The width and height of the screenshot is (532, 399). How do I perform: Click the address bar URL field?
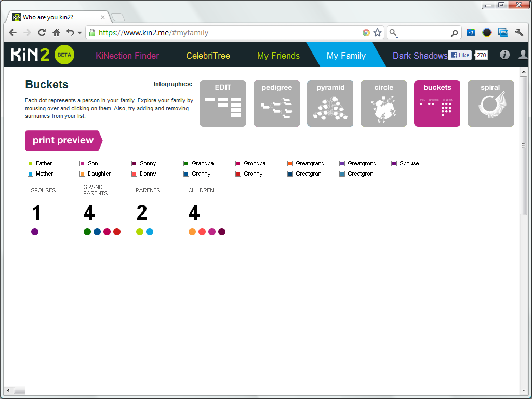pyautogui.click(x=229, y=33)
